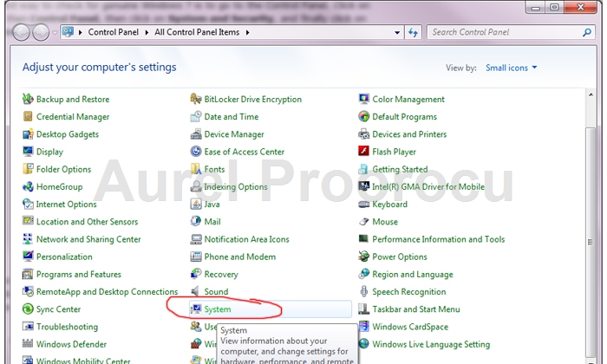Expand the address bar history dropdown arrow
Image resolution: width=607 pixels, height=364 pixels.
click(397, 32)
